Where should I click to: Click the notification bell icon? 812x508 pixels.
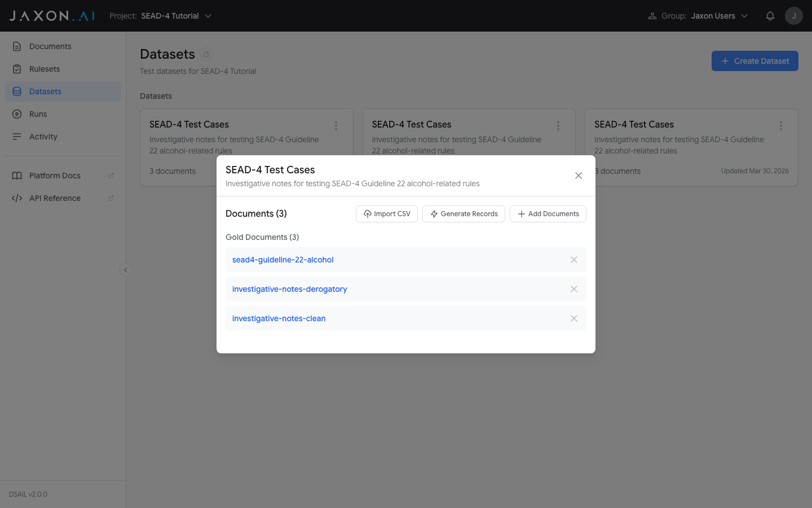[770, 16]
